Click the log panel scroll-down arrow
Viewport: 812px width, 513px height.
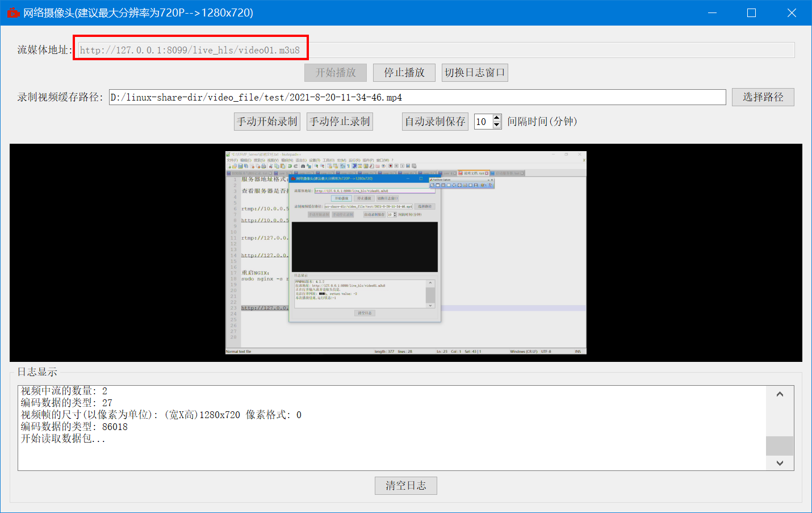pyautogui.click(x=780, y=463)
